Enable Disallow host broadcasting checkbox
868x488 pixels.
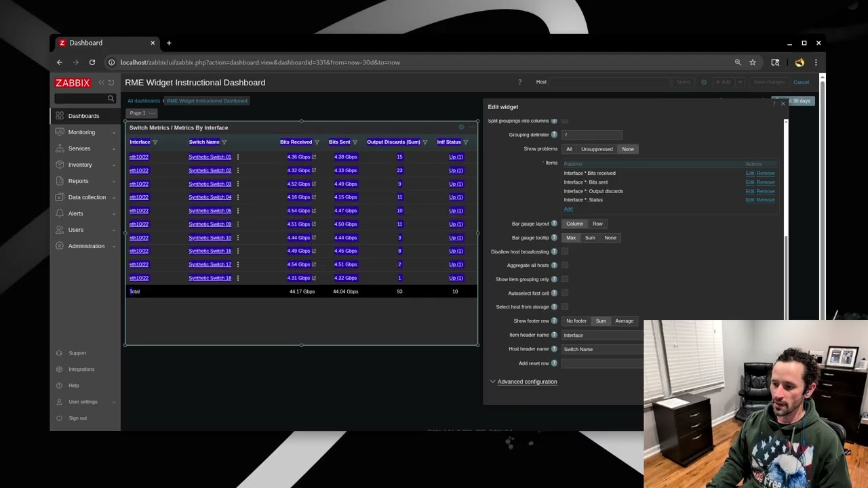click(565, 251)
